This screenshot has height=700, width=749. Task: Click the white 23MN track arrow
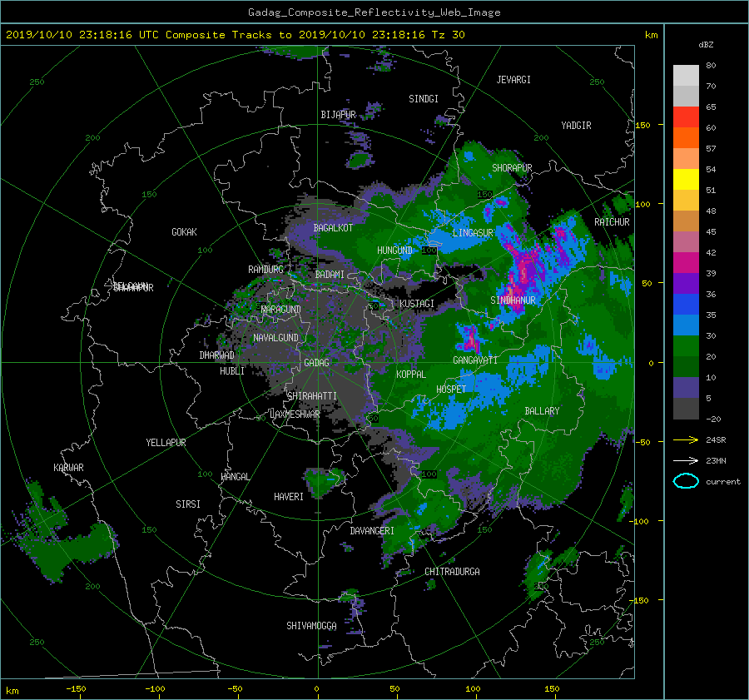tap(686, 460)
